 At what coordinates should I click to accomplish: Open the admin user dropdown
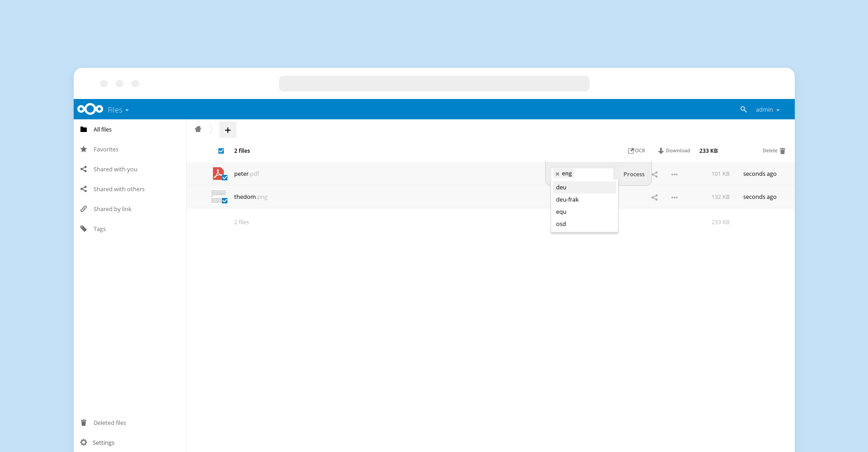(x=767, y=110)
